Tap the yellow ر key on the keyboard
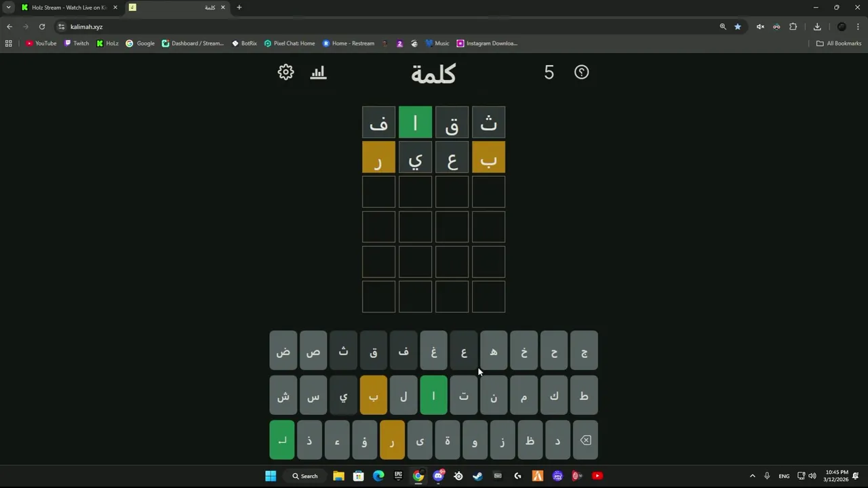The image size is (868, 488). (392, 440)
